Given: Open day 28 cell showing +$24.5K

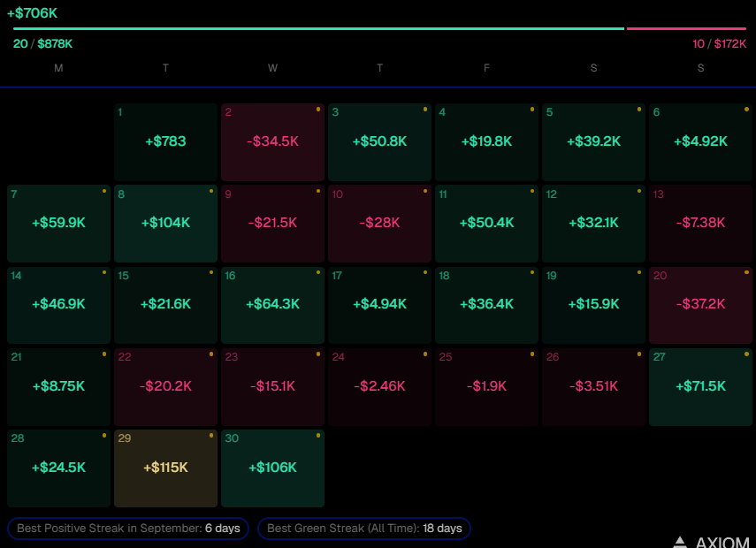Looking at the screenshot, I should point(59,468).
